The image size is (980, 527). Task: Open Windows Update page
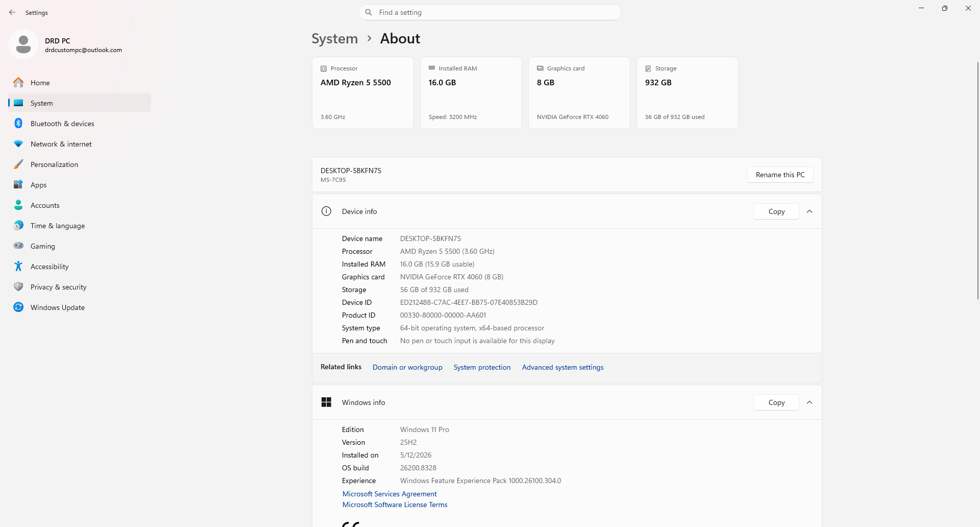coord(80,307)
